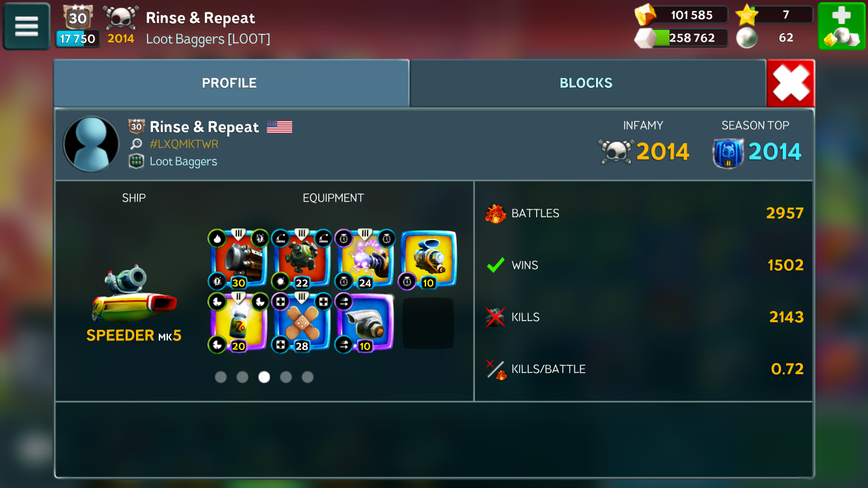Select the fifth ship page dot

tap(308, 377)
